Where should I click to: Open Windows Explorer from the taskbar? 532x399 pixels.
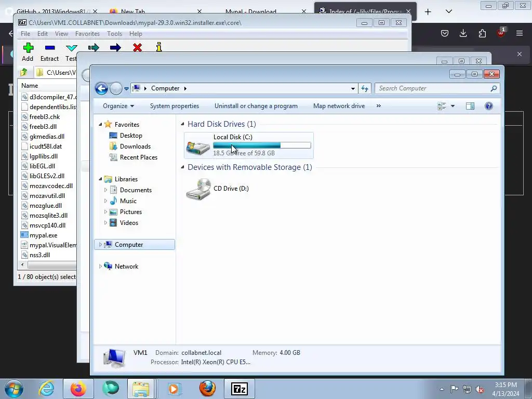141,389
